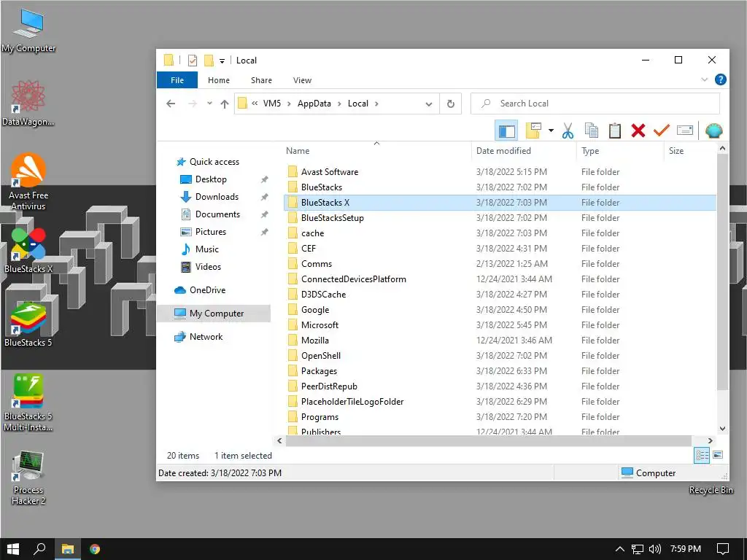Image resolution: width=747 pixels, height=560 pixels.
Task: Click the folder views icon in toolbar
Action: tap(533, 131)
